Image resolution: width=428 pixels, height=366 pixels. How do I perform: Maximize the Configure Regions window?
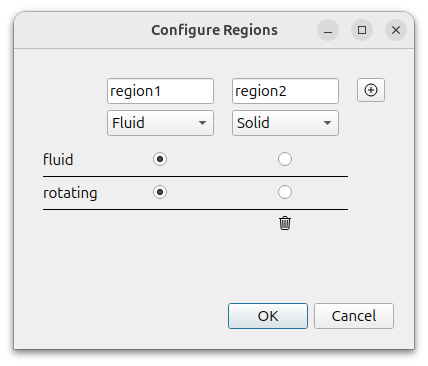tap(362, 30)
